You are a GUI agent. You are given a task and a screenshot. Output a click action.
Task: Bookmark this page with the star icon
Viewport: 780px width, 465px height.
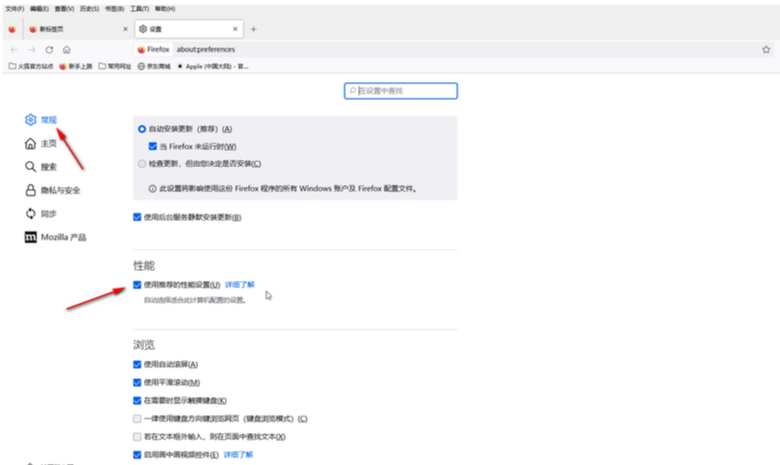pos(766,50)
